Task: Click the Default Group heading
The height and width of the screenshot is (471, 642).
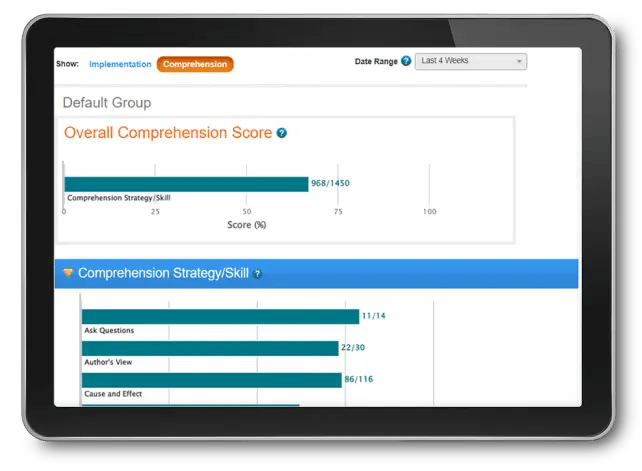Action: tap(107, 102)
